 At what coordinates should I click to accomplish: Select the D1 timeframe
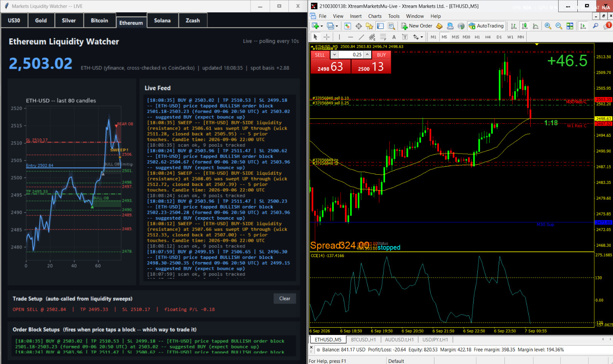click(x=499, y=37)
